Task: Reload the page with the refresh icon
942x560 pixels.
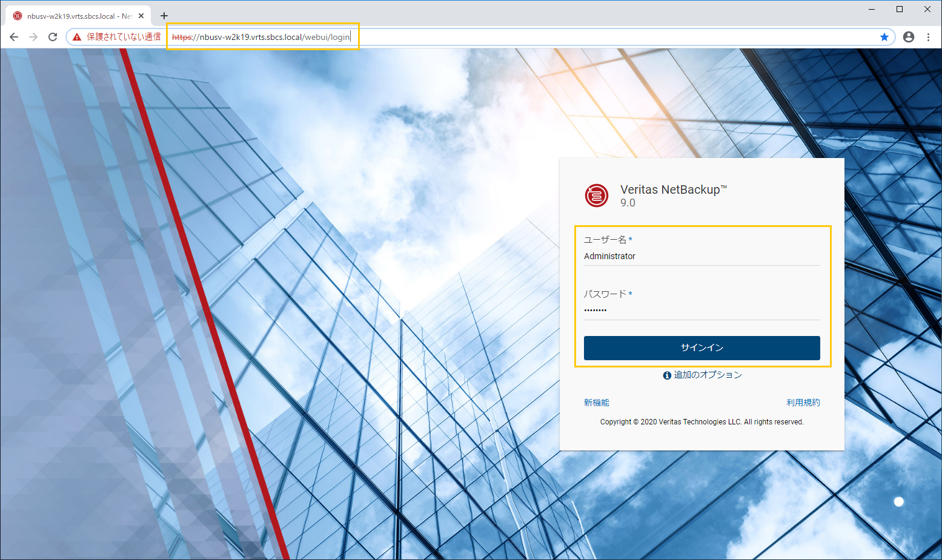Action: click(53, 37)
